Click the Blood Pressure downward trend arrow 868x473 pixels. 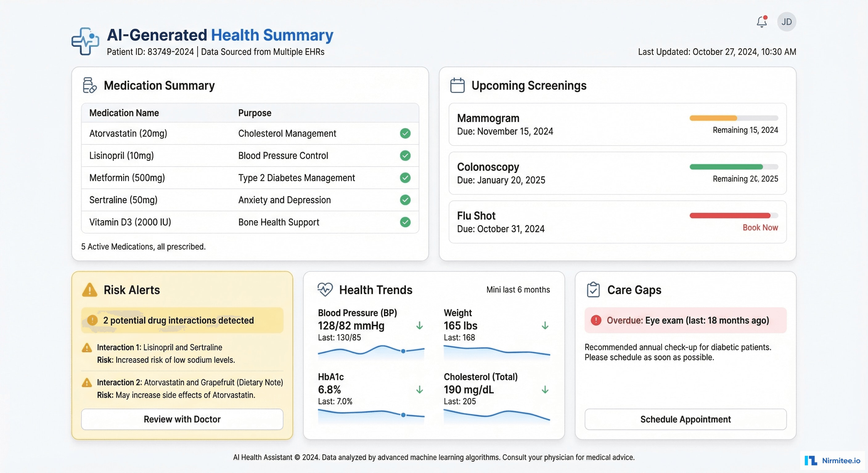420,325
